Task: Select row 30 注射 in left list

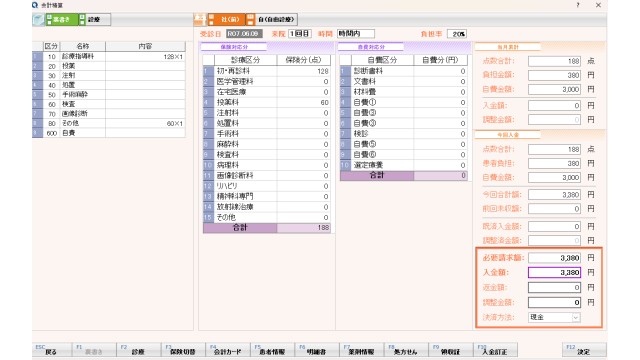Action: point(109,76)
